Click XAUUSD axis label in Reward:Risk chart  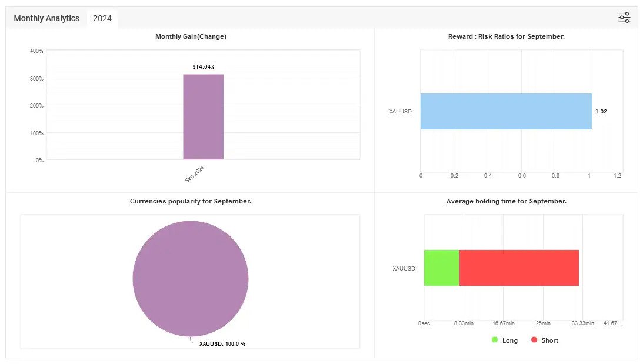[401, 111]
